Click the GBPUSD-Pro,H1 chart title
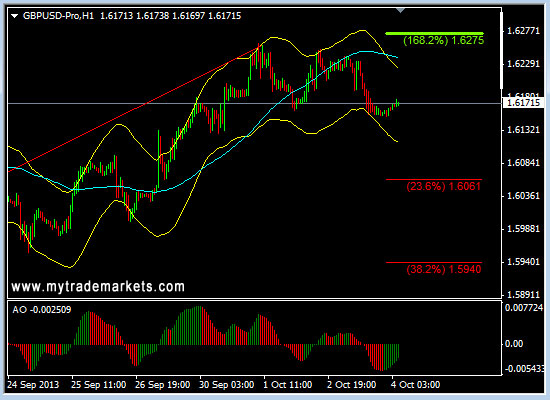The width and height of the screenshot is (550, 400). (58, 16)
